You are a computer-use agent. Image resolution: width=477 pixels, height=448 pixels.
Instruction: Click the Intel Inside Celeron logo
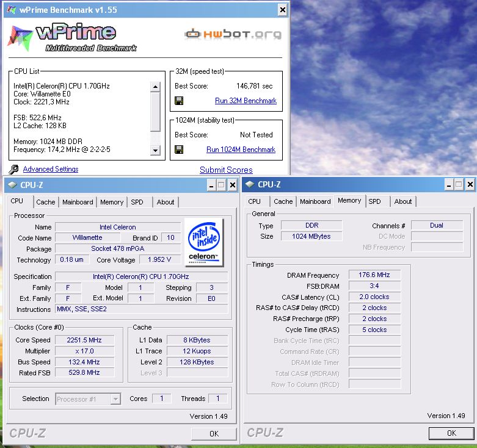[x=204, y=242]
